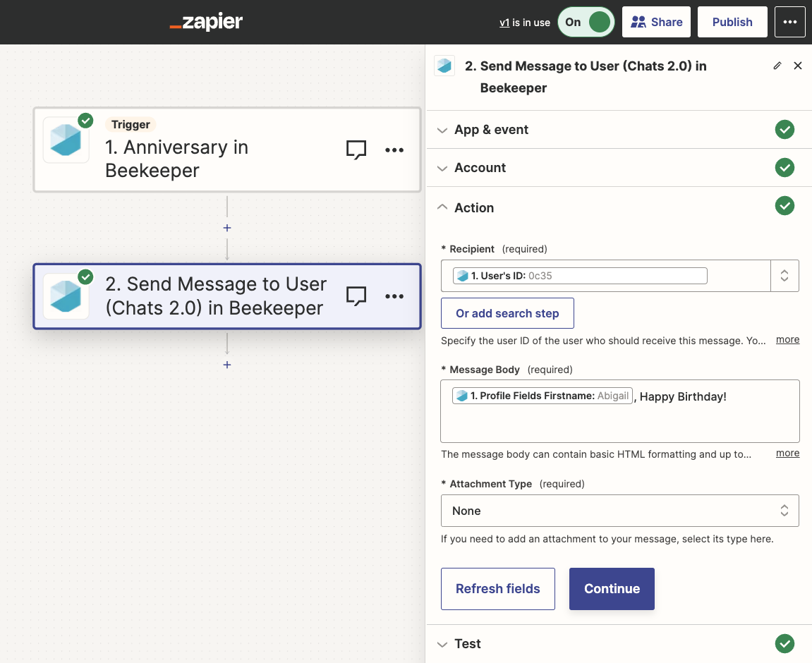This screenshot has width=812, height=663.
Task: Click Beekeeper icon in panel header
Action: coord(444,66)
